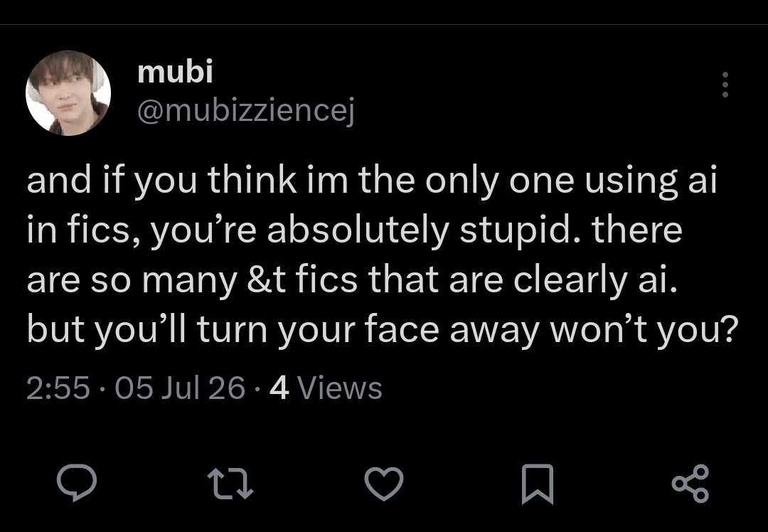Open the three-dot more options menu

(725, 84)
